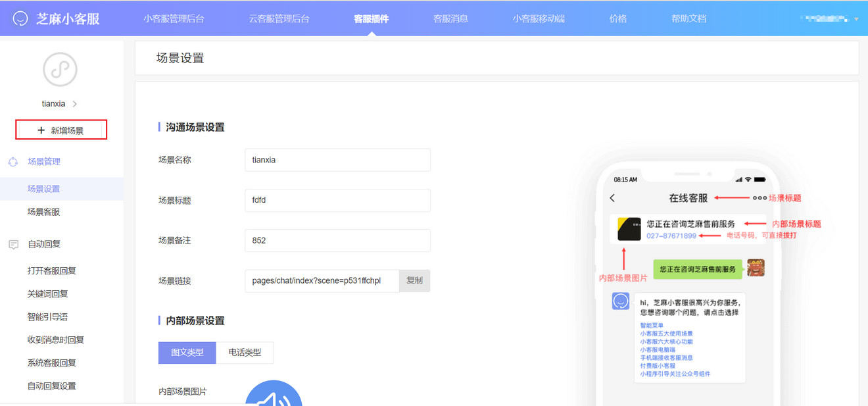Click the blue speaker 内部场景图片 thumbnail
The height and width of the screenshot is (406, 868).
pos(274,393)
